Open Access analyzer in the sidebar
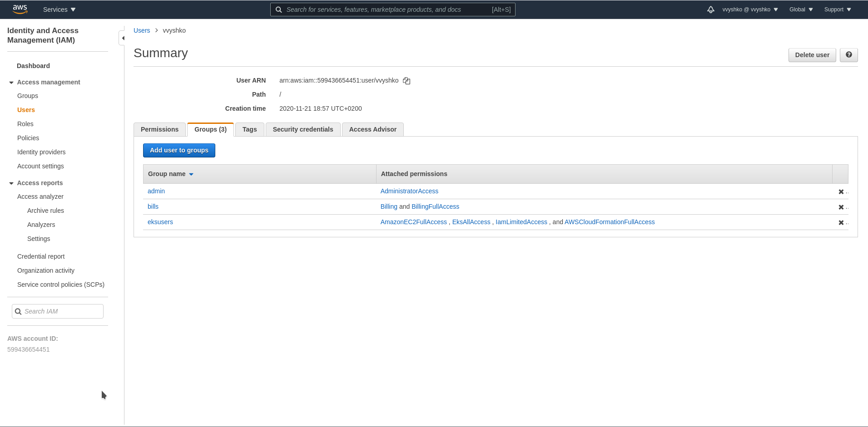Image resolution: width=868 pixels, height=427 pixels. click(40, 196)
